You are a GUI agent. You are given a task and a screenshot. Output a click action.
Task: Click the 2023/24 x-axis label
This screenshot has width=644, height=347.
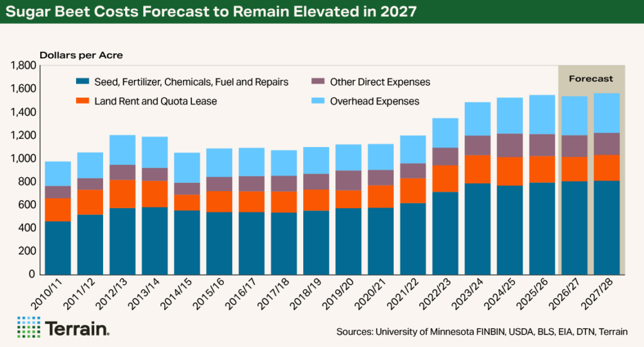[x=467, y=294]
